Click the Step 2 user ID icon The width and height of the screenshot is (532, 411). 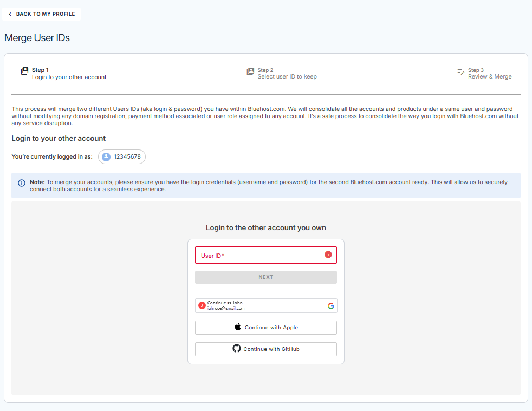point(250,71)
